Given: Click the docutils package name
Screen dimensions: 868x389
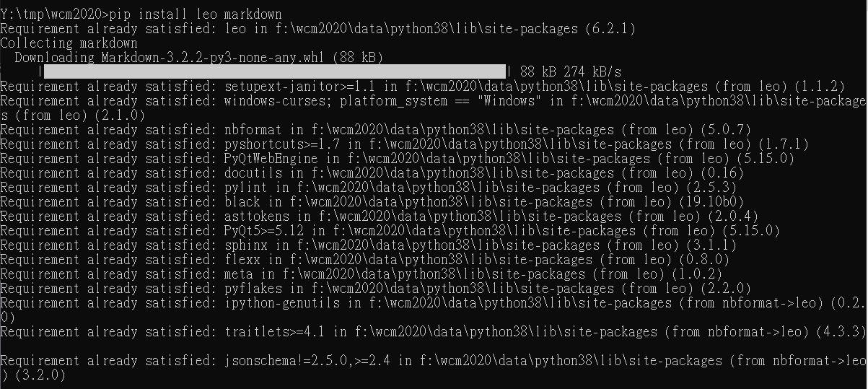Looking at the screenshot, I should click(x=253, y=173).
